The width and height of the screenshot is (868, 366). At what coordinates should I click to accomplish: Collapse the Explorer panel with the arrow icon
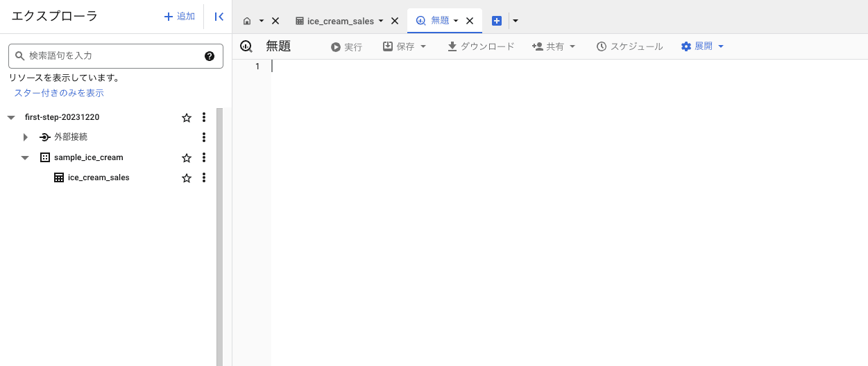tap(219, 17)
